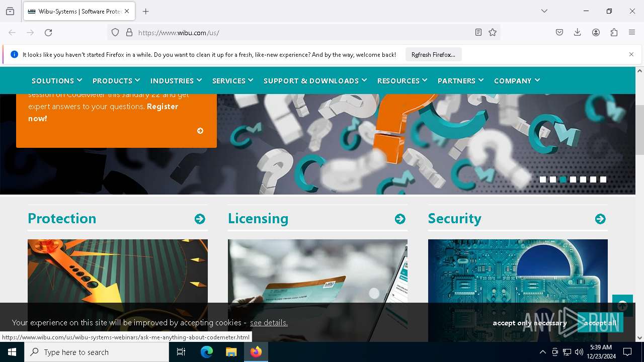644x362 pixels.
Task: Save page to Pocket
Action: [559, 33]
